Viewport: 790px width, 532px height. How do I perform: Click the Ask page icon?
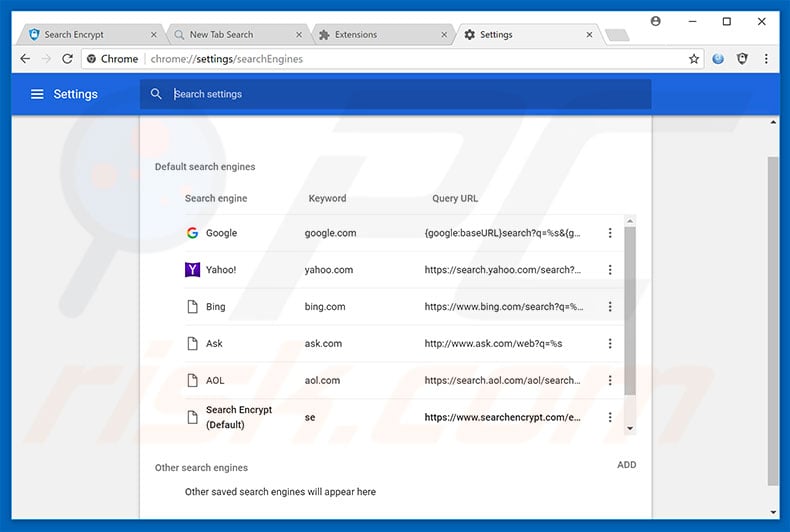coord(192,344)
